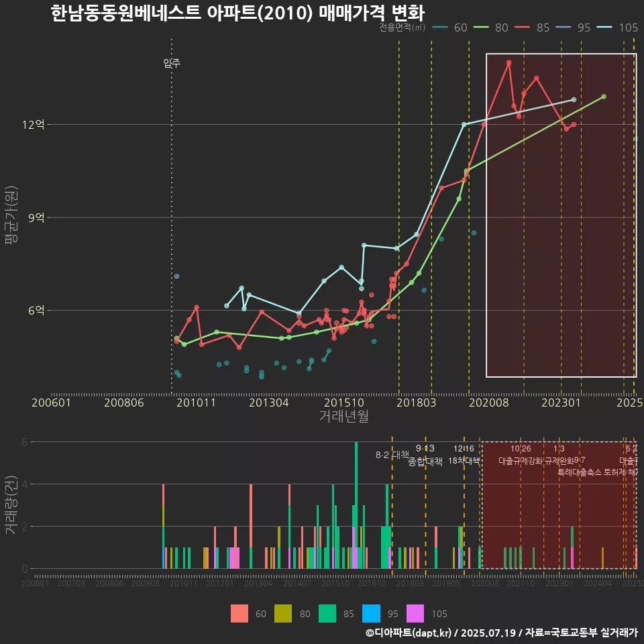This screenshot has height=644, width=644.
Task: Click the 6억 price axis label
Action: click(x=36, y=310)
